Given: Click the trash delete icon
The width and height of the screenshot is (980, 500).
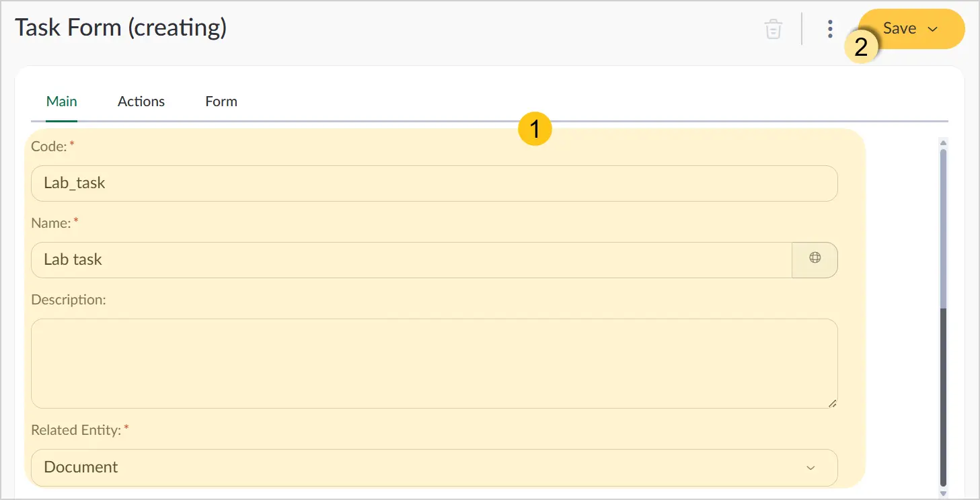Looking at the screenshot, I should 774,29.
